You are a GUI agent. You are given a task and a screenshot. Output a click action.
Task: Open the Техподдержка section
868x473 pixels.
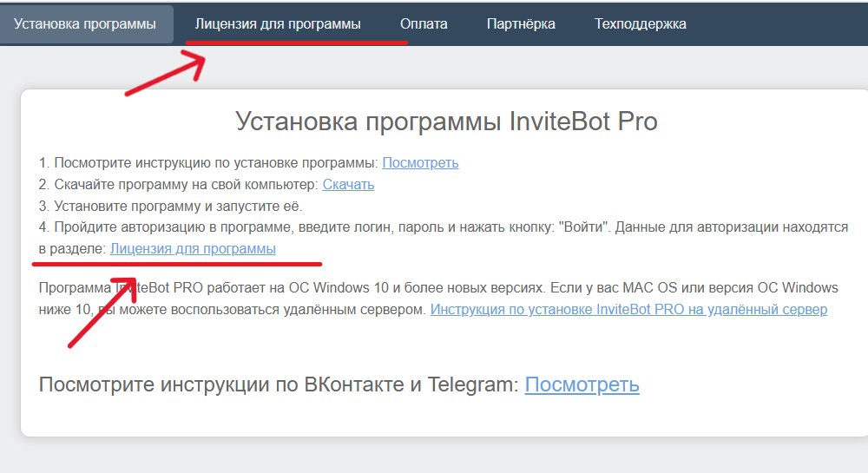pos(641,24)
